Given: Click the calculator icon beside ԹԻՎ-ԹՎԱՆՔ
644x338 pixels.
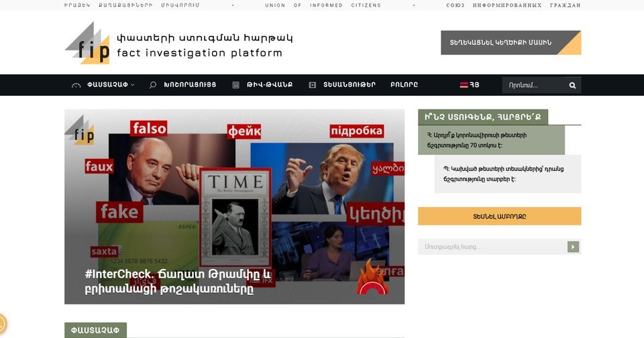Looking at the screenshot, I should point(235,85).
